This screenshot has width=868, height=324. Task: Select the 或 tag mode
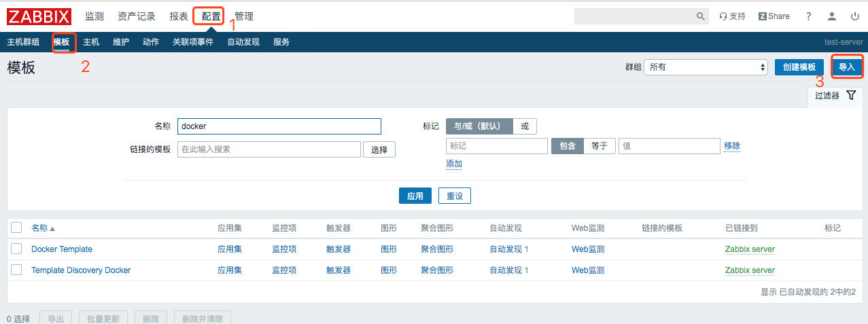pos(525,126)
